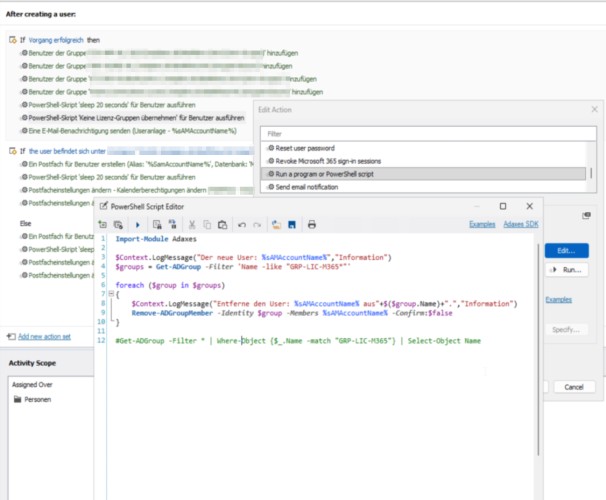The width and height of the screenshot is (606, 500).
Task: Click the first insert-value toolbar icon
Action: click(x=103, y=224)
